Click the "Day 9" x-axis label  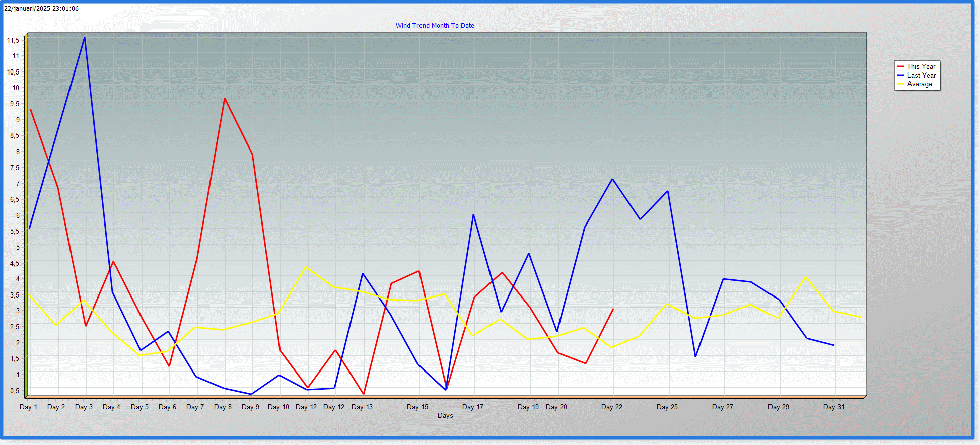(250, 407)
